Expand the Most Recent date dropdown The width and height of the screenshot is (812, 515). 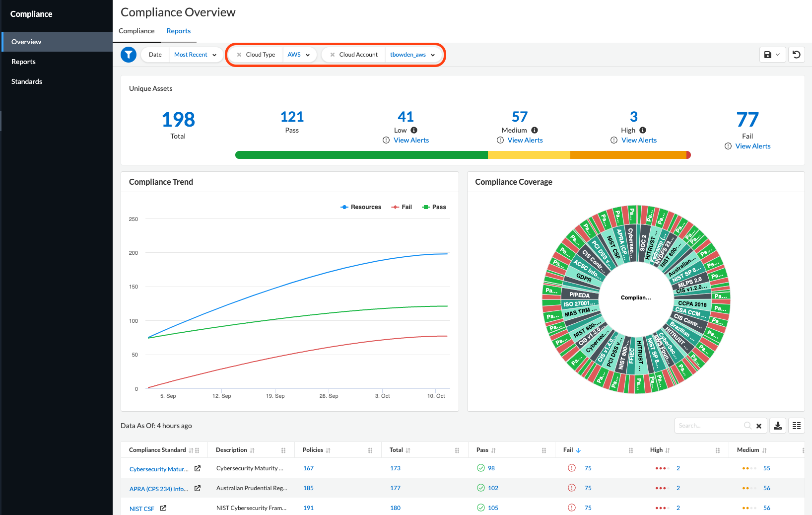click(196, 55)
